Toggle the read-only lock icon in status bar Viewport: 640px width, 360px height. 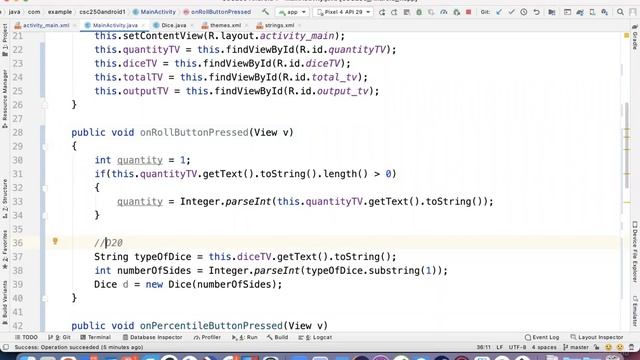point(597,347)
